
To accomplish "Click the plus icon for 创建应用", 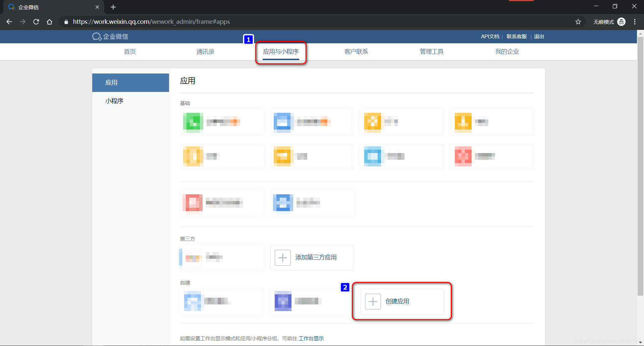I will pyautogui.click(x=373, y=301).
